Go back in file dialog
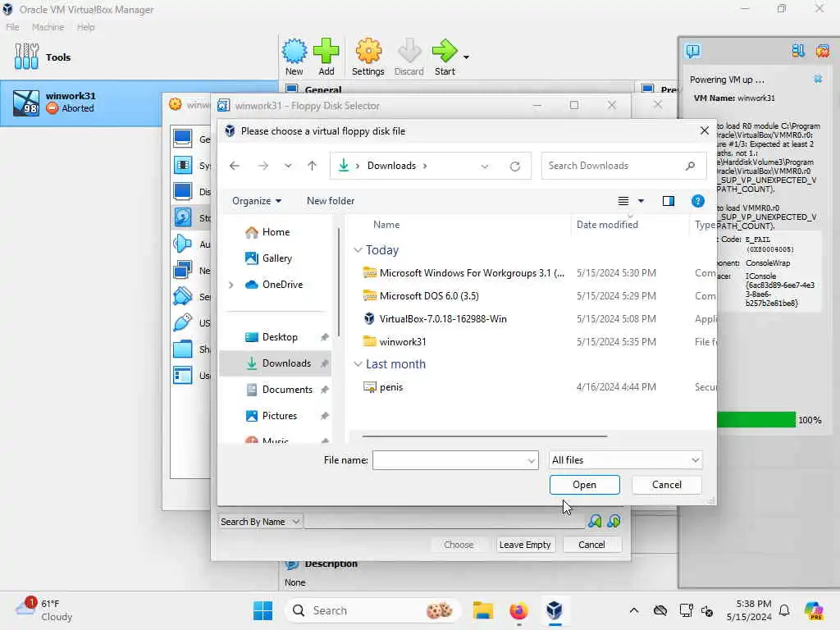 (x=235, y=166)
